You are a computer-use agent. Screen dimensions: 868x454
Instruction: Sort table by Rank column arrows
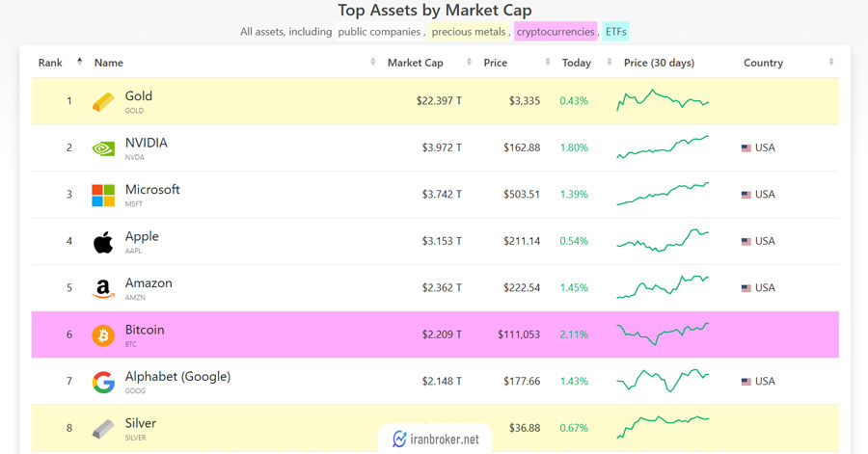point(80,62)
